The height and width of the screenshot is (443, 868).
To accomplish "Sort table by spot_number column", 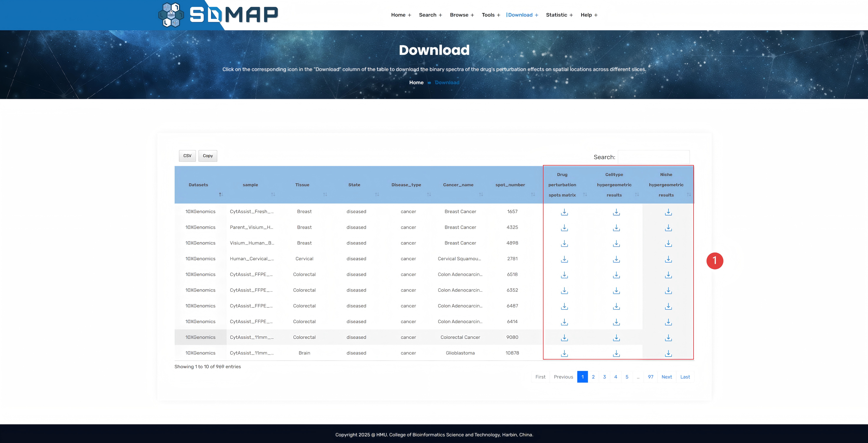I will [x=510, y=185].
